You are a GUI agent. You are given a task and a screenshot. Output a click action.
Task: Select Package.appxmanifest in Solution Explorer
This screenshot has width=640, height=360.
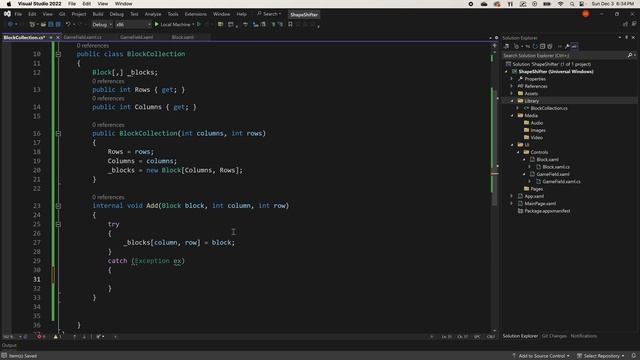[547, 211]
